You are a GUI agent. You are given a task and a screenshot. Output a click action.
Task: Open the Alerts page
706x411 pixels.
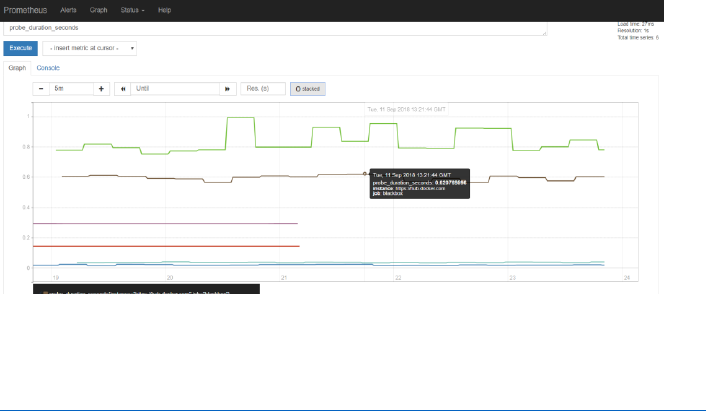(68, 10)
